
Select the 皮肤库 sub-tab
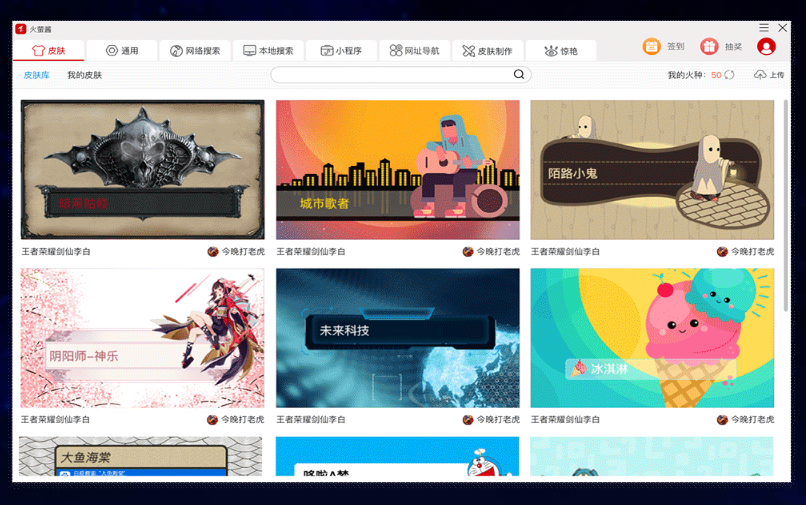click(x=36, y=75)
